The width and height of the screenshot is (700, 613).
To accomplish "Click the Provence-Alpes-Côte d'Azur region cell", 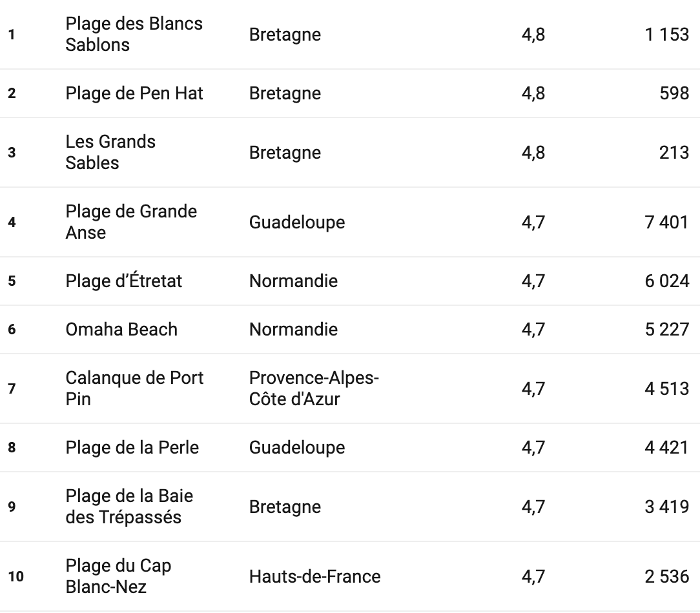I will click(x=314, y=388).
